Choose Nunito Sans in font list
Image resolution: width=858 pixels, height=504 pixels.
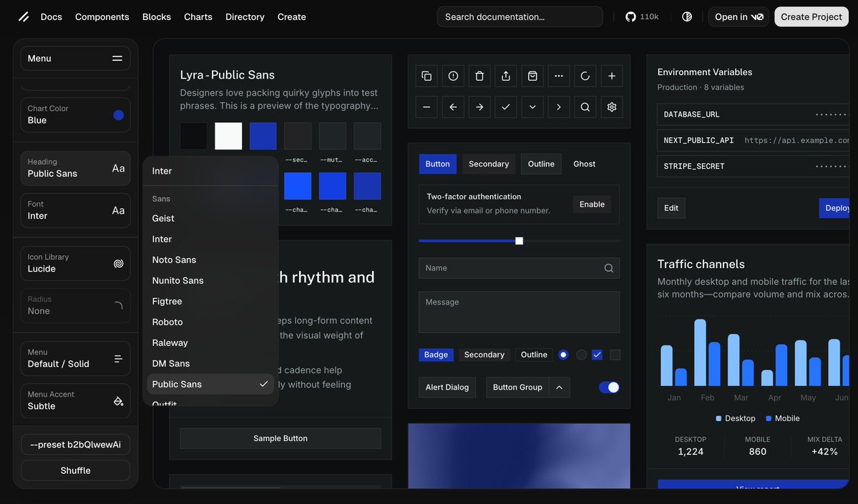tap(210, 280)
